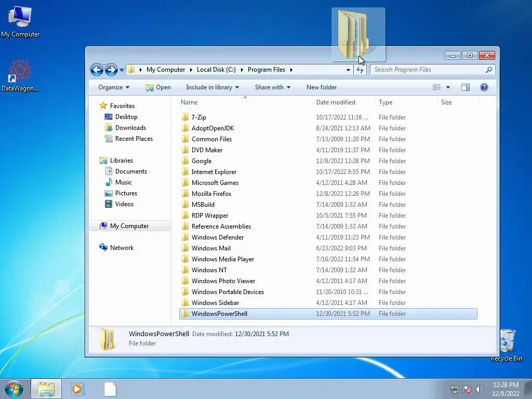Click Windows Explorer taskbar icon
Screen dimensions: 532x399
click(x=46, y=389)
